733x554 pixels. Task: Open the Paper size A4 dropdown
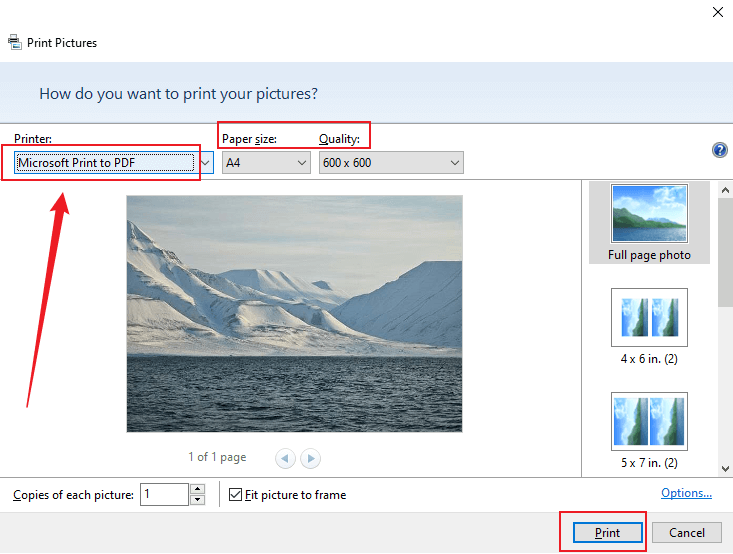266,163
